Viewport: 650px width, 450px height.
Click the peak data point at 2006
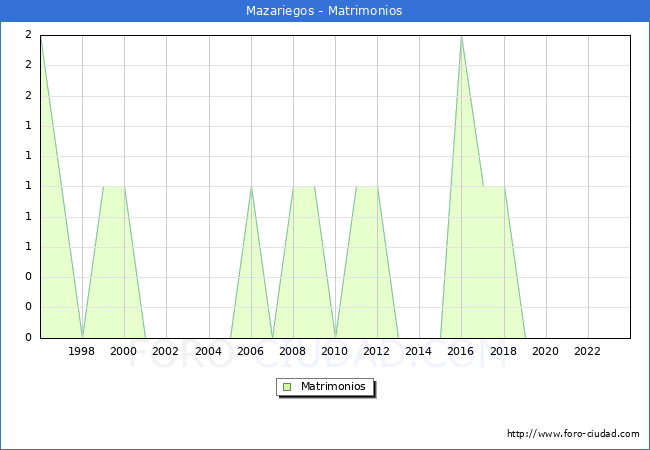(251, 187)
